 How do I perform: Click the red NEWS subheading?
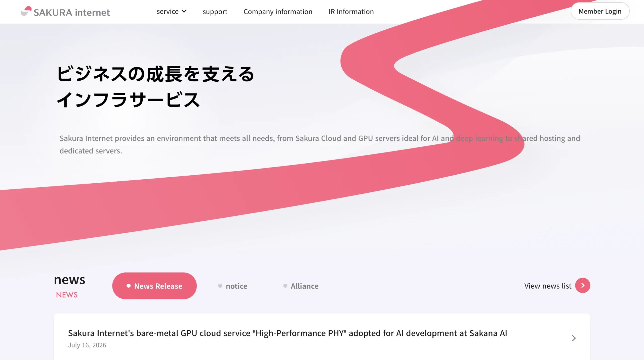click(x=67, y=295)
